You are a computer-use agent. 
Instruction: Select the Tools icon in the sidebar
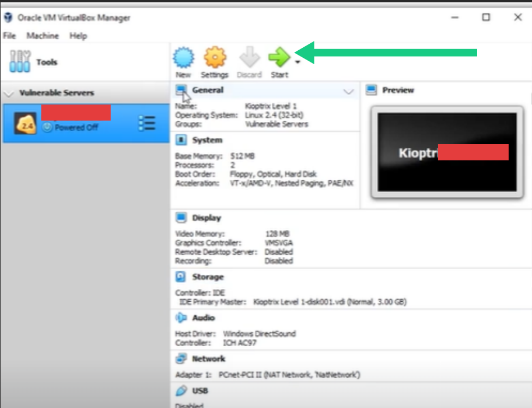(x=20, y=61)
